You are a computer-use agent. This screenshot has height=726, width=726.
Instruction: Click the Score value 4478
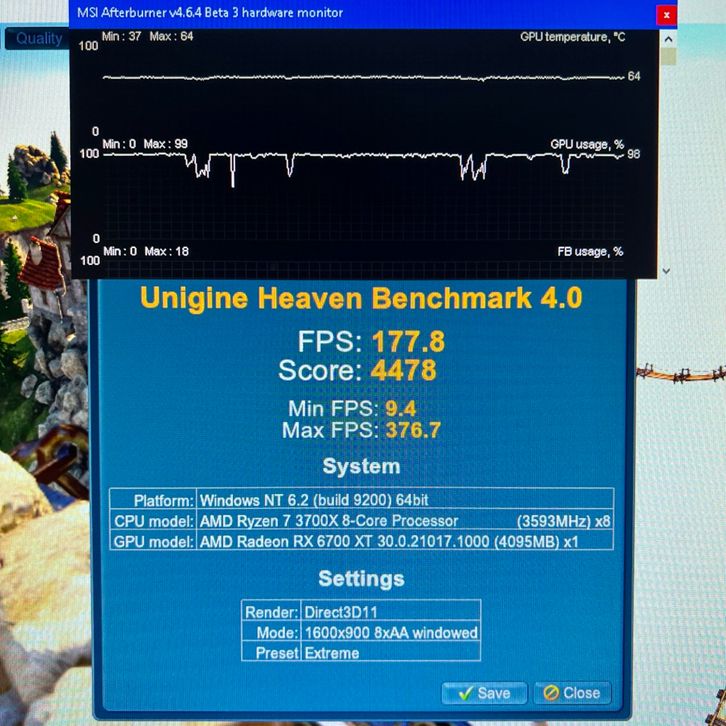tap(403, 371)
